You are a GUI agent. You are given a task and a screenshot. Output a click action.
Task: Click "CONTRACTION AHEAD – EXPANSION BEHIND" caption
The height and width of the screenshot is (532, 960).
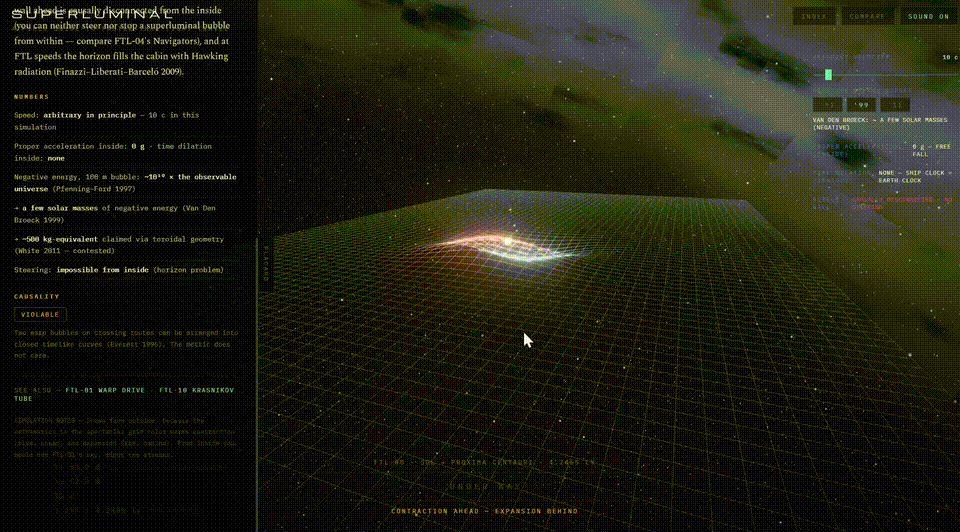tap(484, 511)
